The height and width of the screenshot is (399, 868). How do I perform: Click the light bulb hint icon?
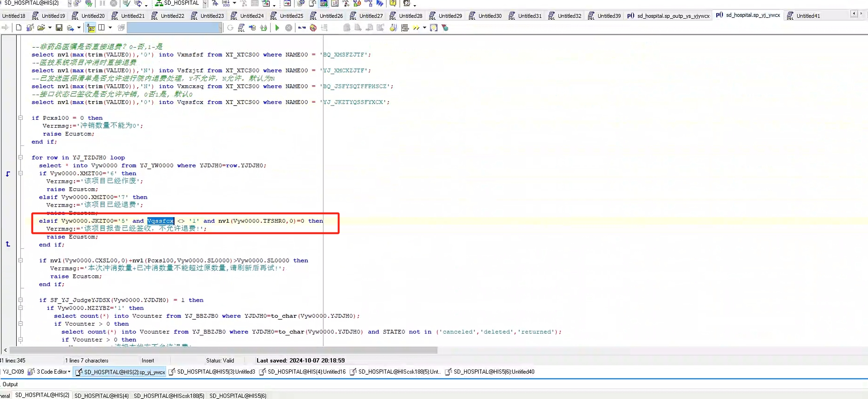click(433, 28)
